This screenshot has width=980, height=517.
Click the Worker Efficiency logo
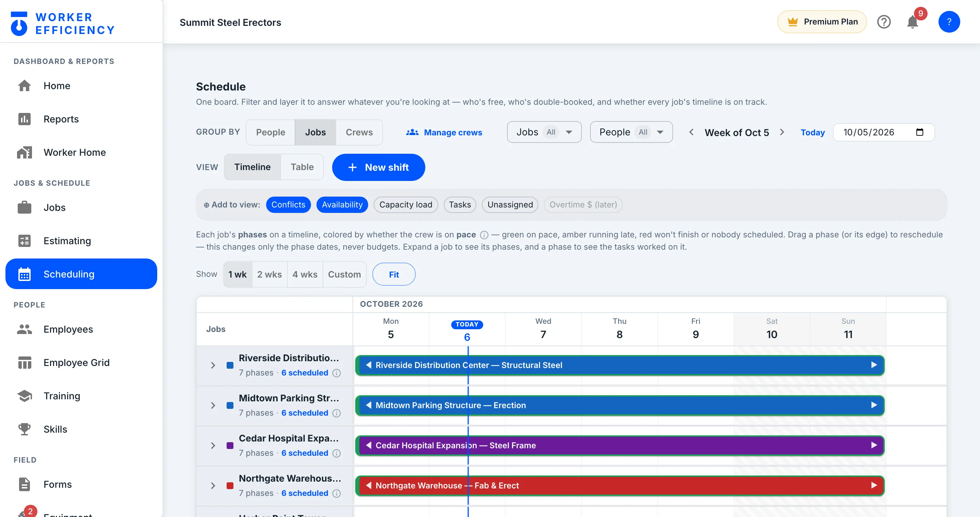63,23
